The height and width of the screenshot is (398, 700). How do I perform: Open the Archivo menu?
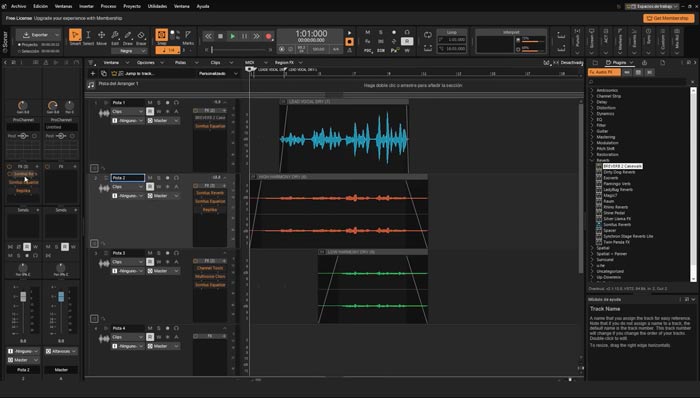coord(18,6)
